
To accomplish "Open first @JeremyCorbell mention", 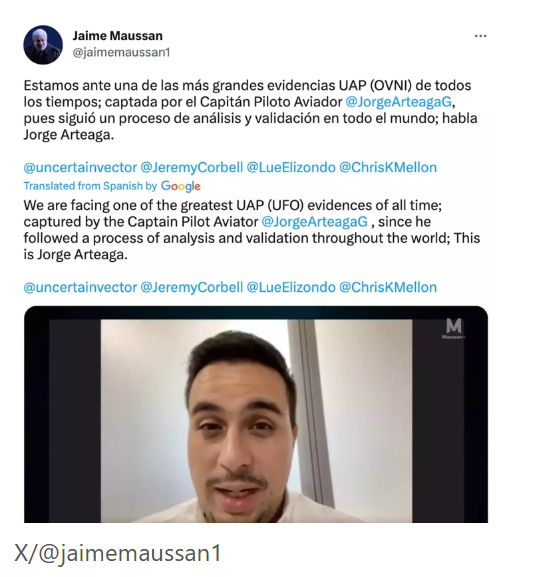I will tap(192, 167).
